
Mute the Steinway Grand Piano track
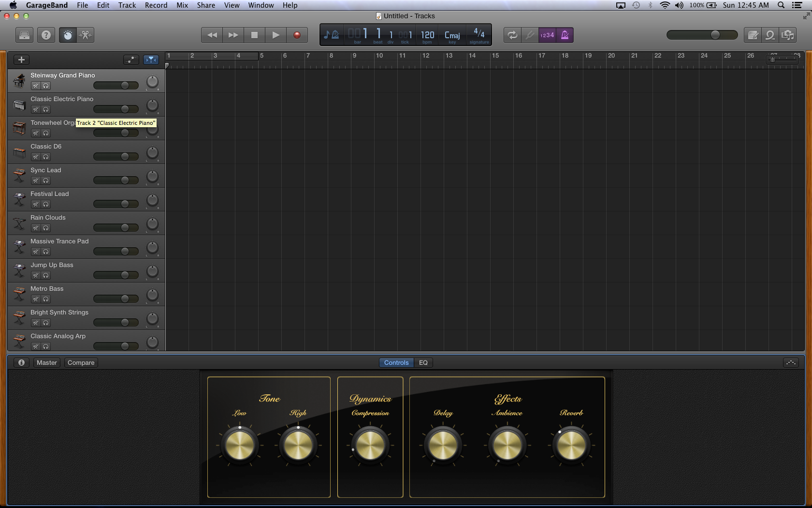pyautogui.click(x=36, y=86)
